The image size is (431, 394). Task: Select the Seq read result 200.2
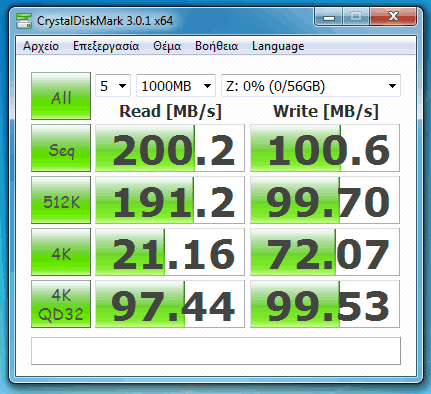click(170, 148)
